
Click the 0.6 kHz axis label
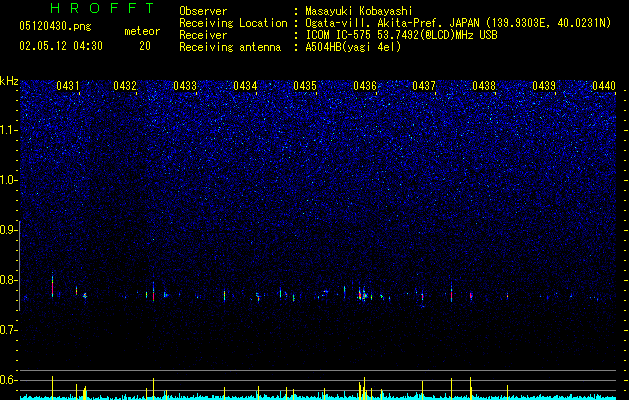pyautogui.click(x=8, y=380)
